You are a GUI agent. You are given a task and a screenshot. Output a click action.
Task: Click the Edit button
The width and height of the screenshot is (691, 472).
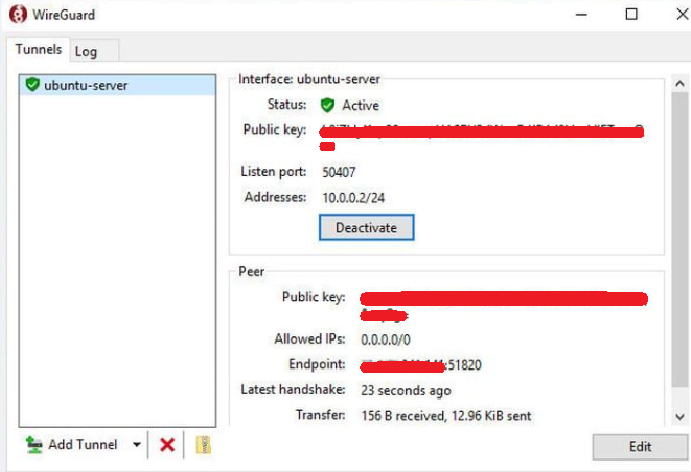[x=640, y=447]
